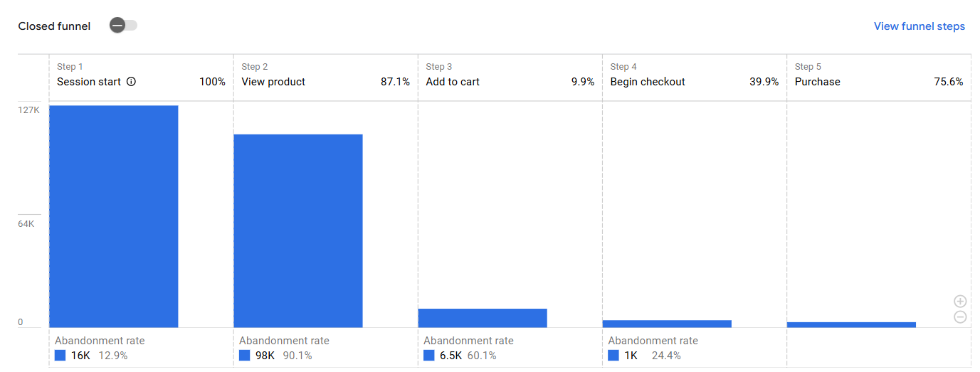Click the Session start info icon
The image size is (980, 372).
tap(131, 82)
